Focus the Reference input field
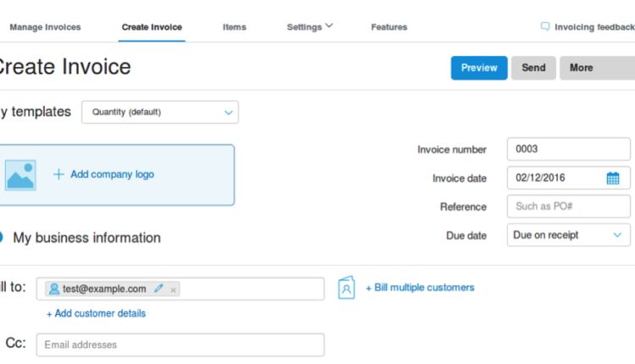The image size is (635, 364). pyautogui.click(x=568, y=207)
